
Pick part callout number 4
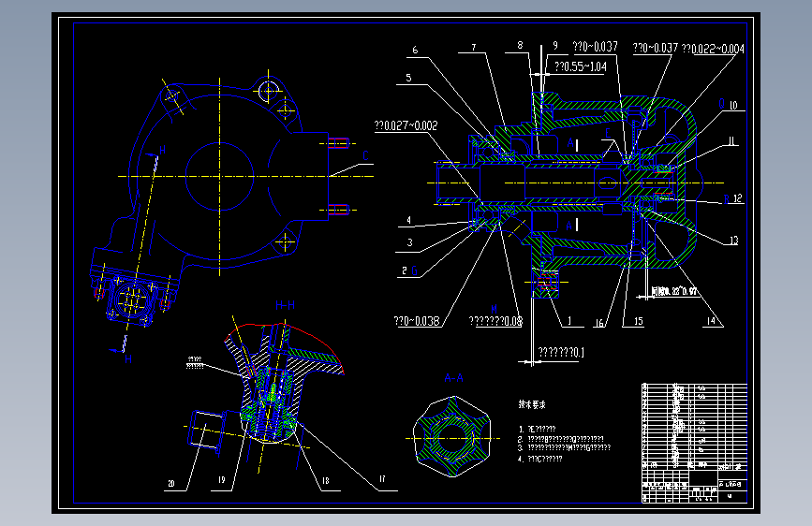tap(408, 220)
